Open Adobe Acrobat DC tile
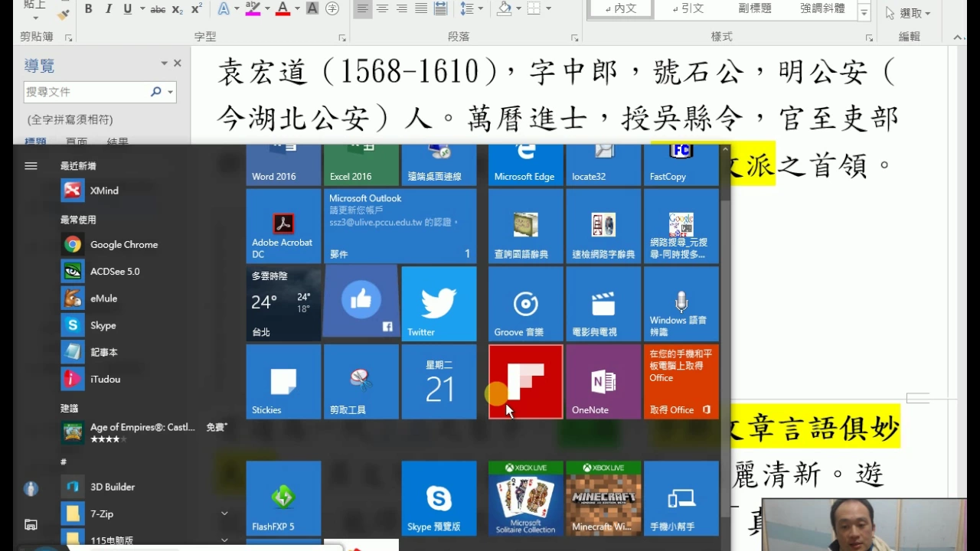 pyautogui.click(x=283, y=227)
